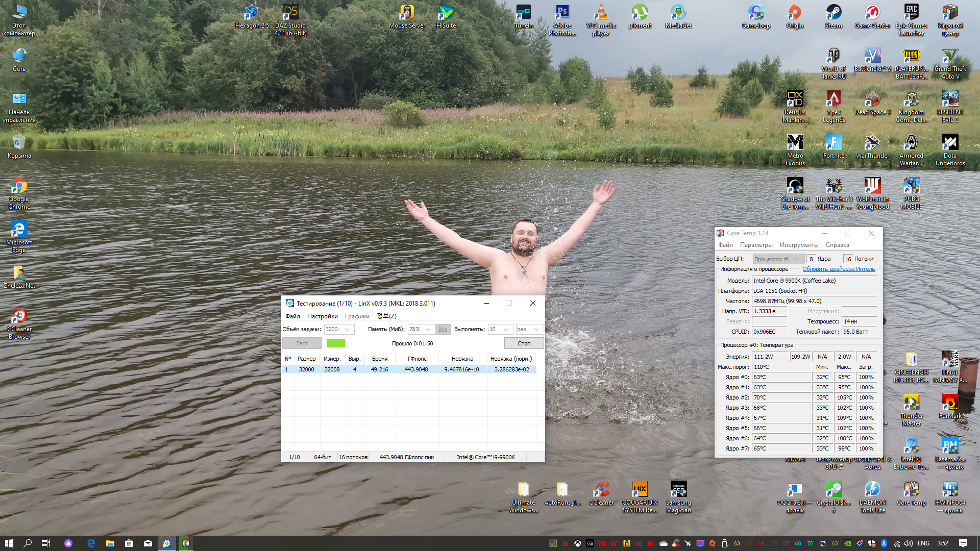Expand the Память (МиБ) dropdown
The width and height of the screenshot is (980, 551).
pos(428,329)
